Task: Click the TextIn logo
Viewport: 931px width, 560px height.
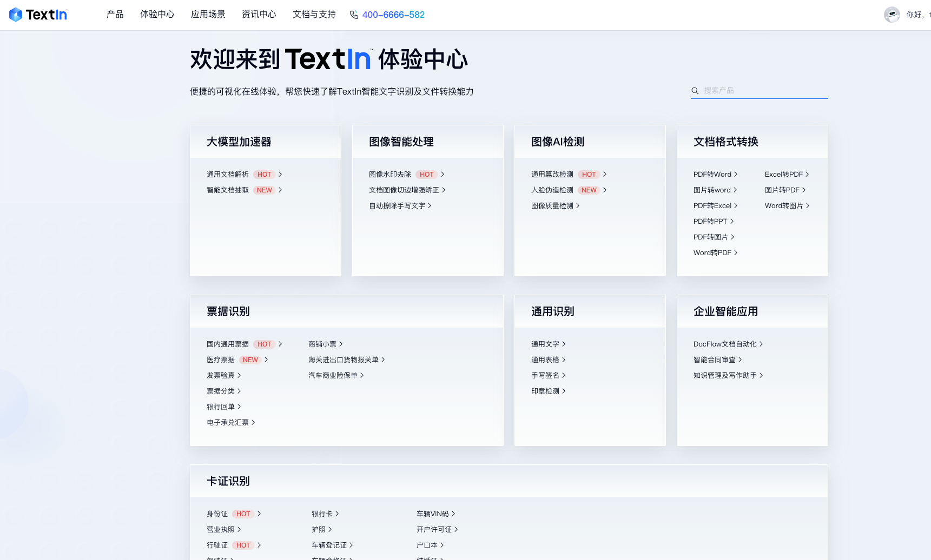Action: click(x=38, y=15)
